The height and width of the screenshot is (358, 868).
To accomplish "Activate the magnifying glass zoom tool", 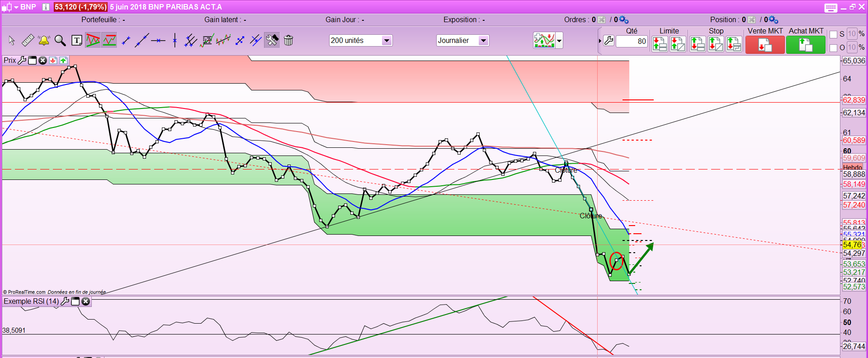I will (60, 41).
